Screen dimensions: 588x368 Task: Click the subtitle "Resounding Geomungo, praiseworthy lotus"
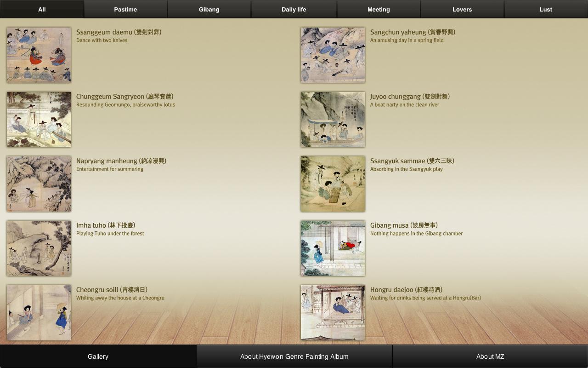coord(126,105)
